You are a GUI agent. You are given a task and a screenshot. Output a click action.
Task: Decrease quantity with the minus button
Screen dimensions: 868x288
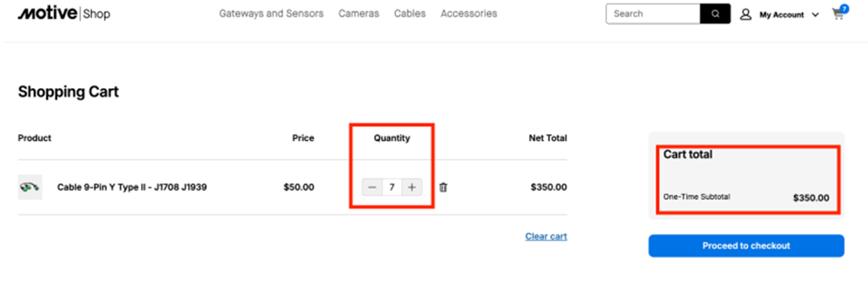click(372, 187)
